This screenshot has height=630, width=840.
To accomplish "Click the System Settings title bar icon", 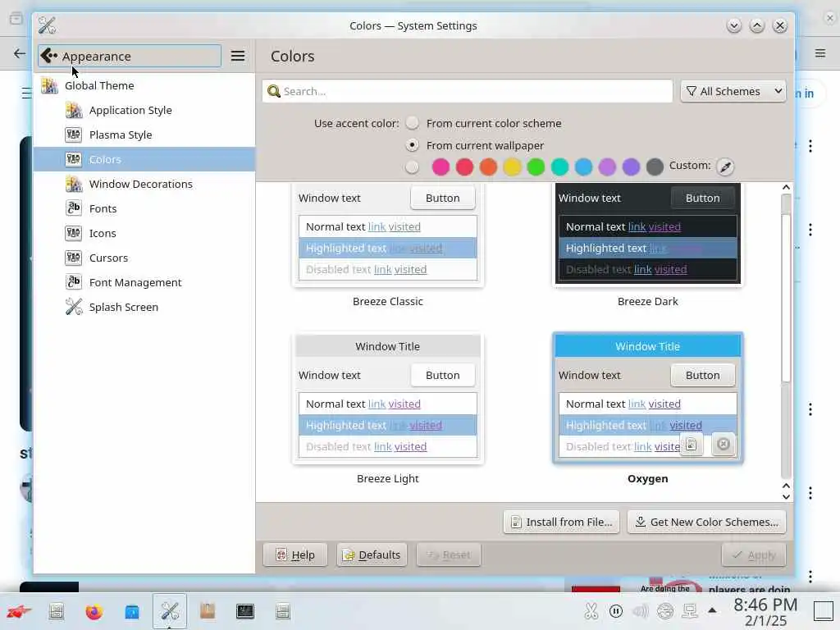I will coord(47,25).
